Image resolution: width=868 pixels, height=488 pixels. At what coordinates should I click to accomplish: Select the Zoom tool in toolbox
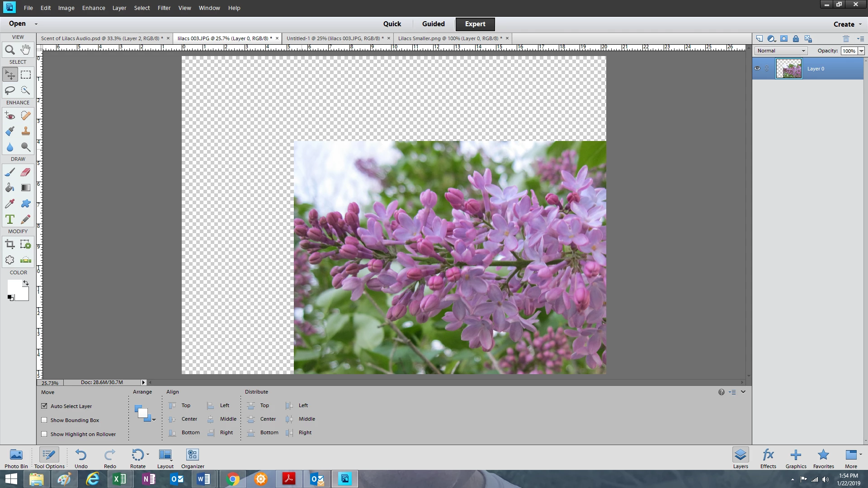click(x=9, y=50)
